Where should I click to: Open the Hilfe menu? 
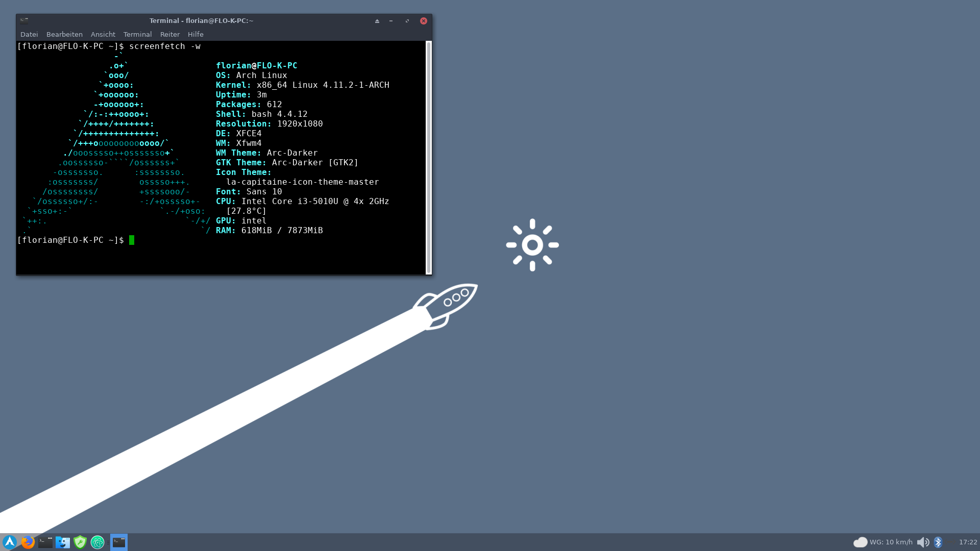(195, 34)
